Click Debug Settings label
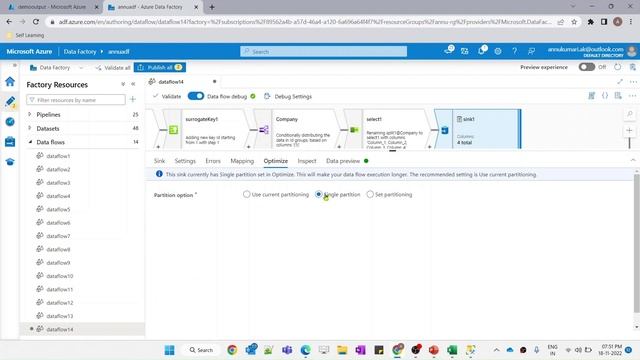Screen dimensions: 640x360 coord(293,96)
